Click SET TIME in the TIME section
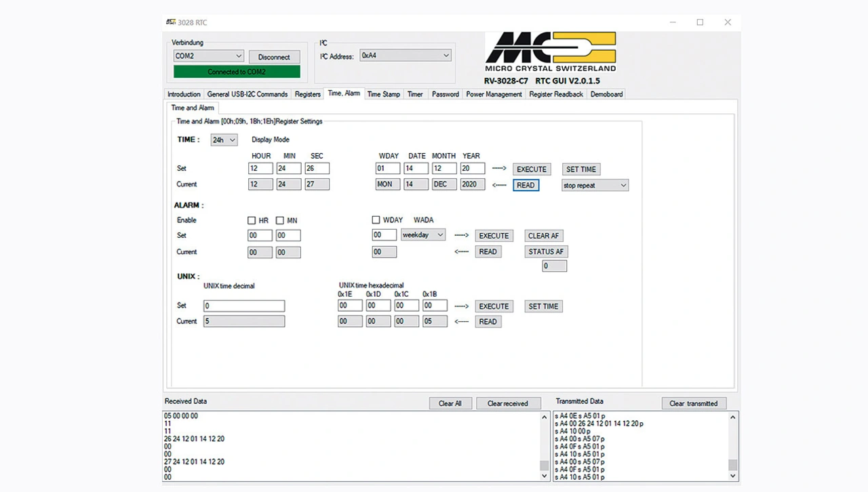The image size is (868, 492). tap(581, 169)
